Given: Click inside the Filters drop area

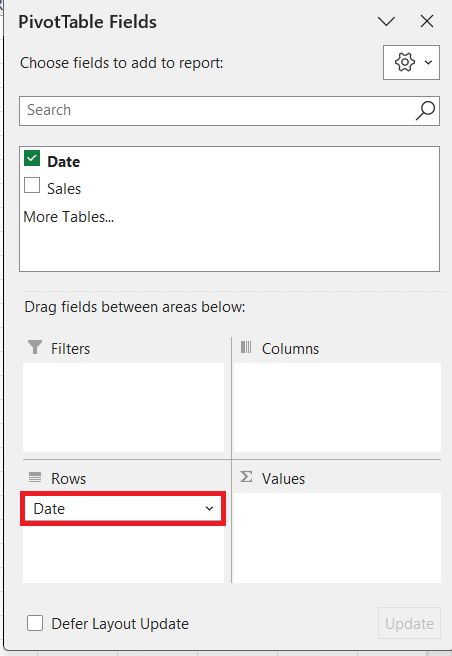Looking at the screenshot, I should tap(123, 407).
